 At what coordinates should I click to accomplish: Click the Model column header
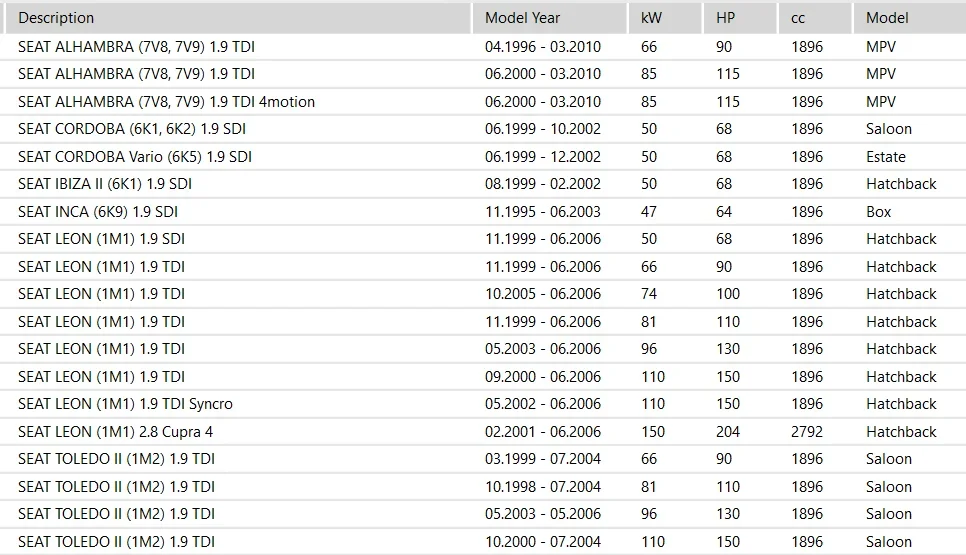click(x=887, y=18)
